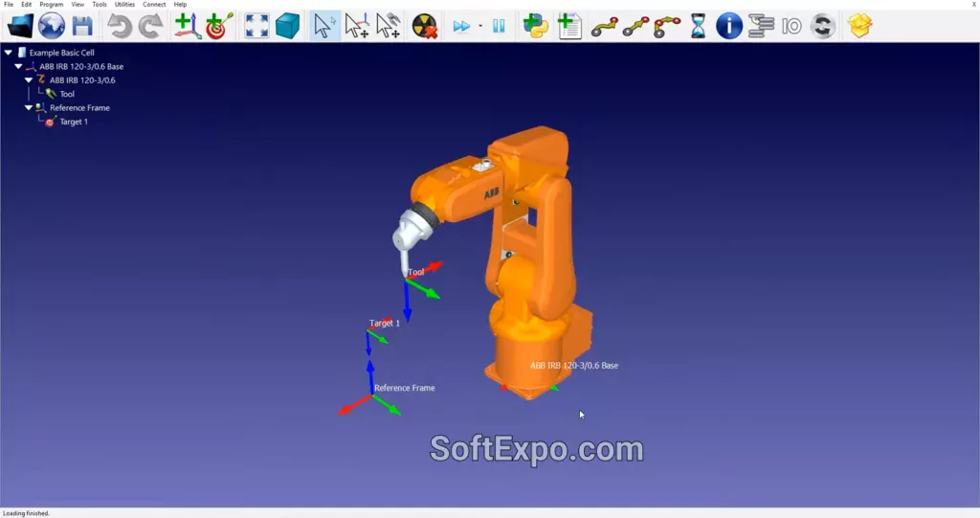Activate the move tool frame (TCP) tool

(389, 26)
